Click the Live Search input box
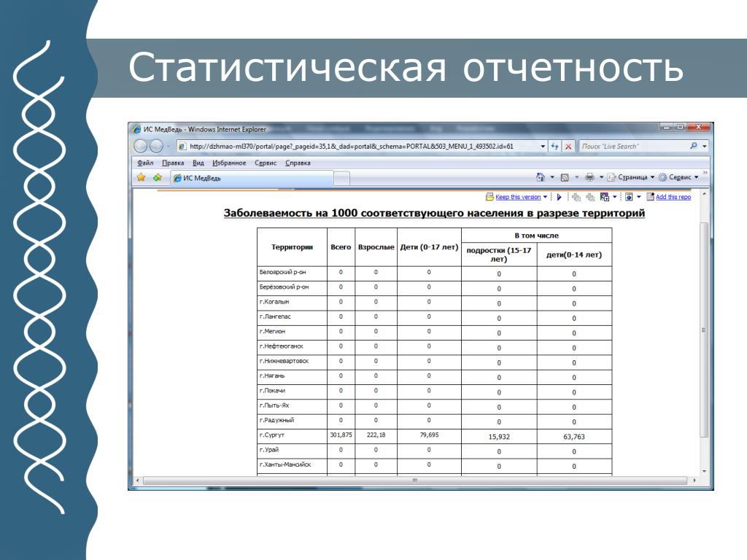Screen dimensions: 747x560 point(634,146)
